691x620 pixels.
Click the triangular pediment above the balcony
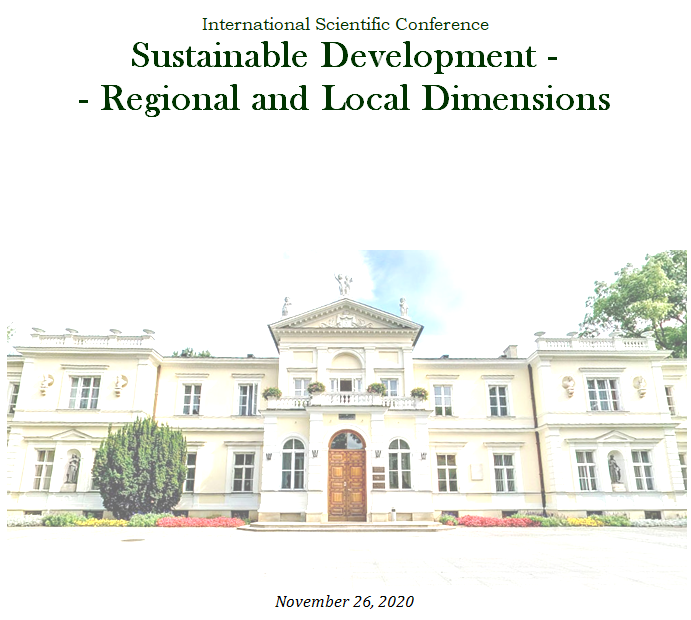tap(345, 319)
